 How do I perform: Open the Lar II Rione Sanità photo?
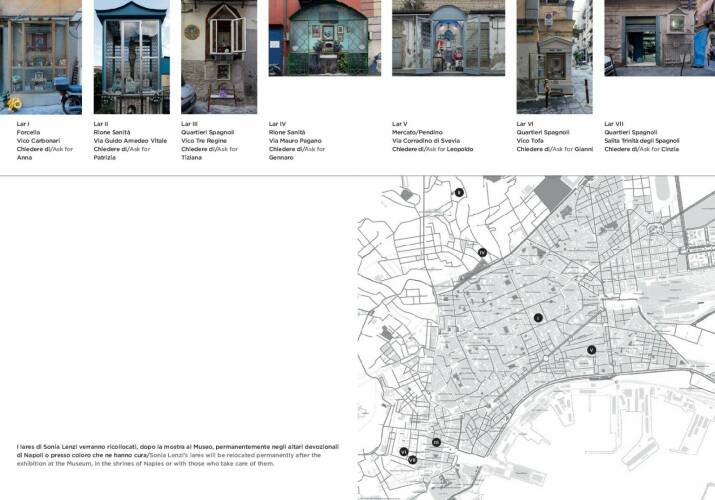(132, 56)
